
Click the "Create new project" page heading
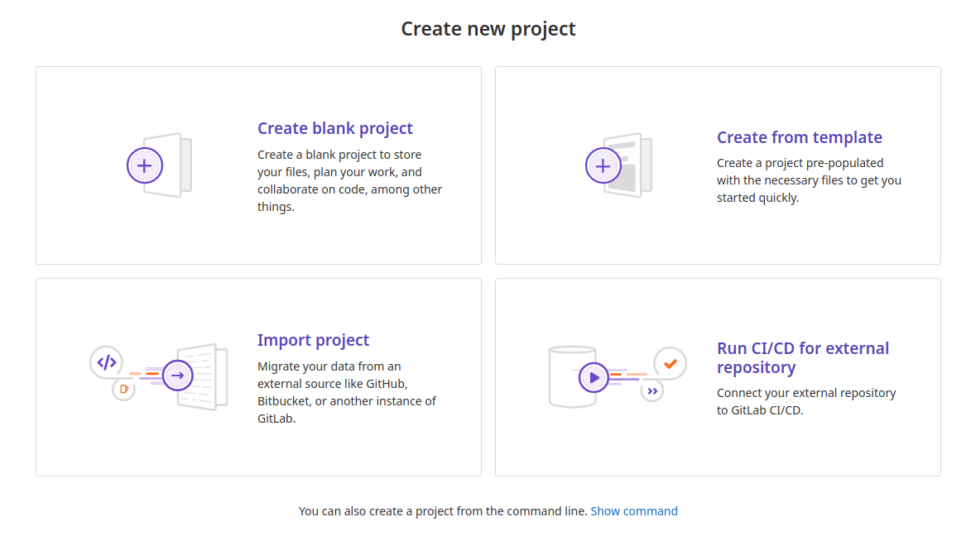click(x=488, y=29)
